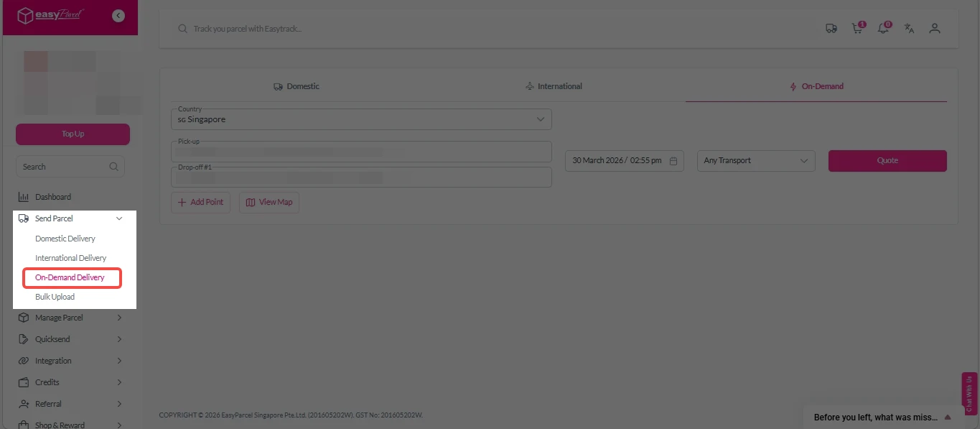Collapse the sidebar with arrow icon
This screenshot has height=429, width=980.
click(118, 16)
